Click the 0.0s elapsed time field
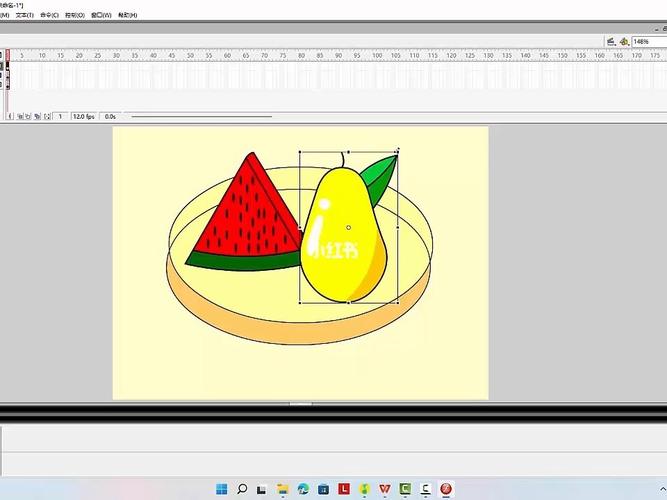The height and width of the screenshot is (500, 667). (110, 116)
